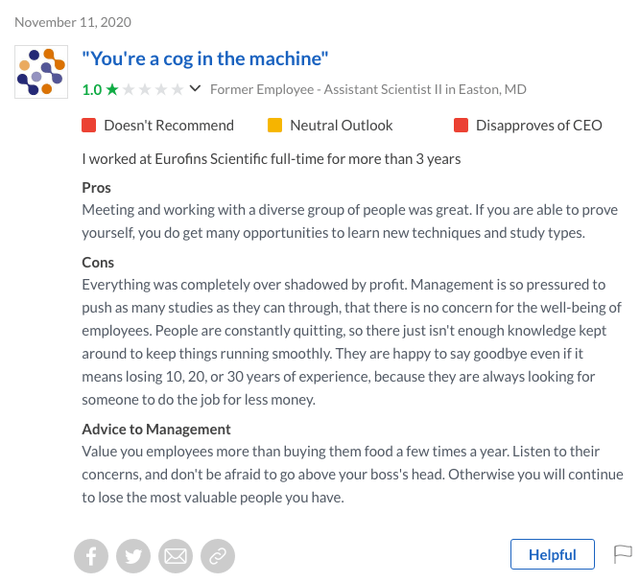Click the yellow Neutral Outlook square
This screenshot has width=640, height=582.
[275, 125]
